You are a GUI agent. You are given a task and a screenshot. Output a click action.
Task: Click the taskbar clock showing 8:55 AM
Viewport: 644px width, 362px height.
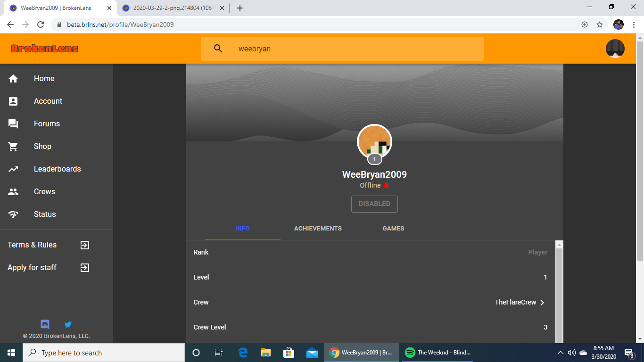tap(603, 353)
